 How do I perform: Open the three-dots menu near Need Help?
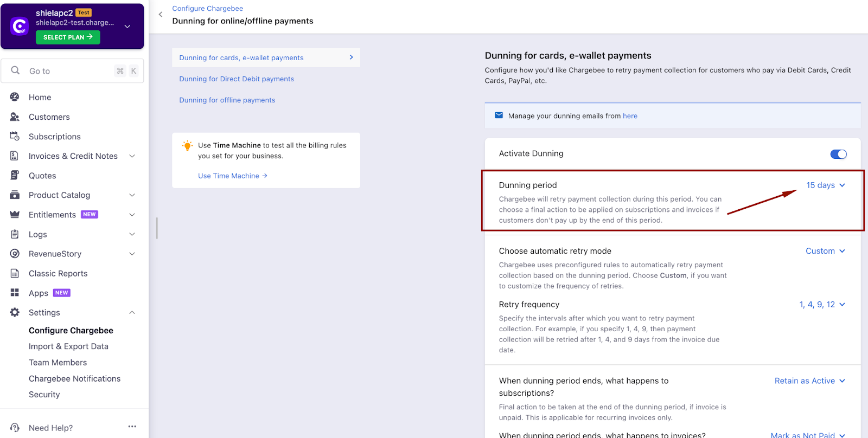(x=132, y=427)
